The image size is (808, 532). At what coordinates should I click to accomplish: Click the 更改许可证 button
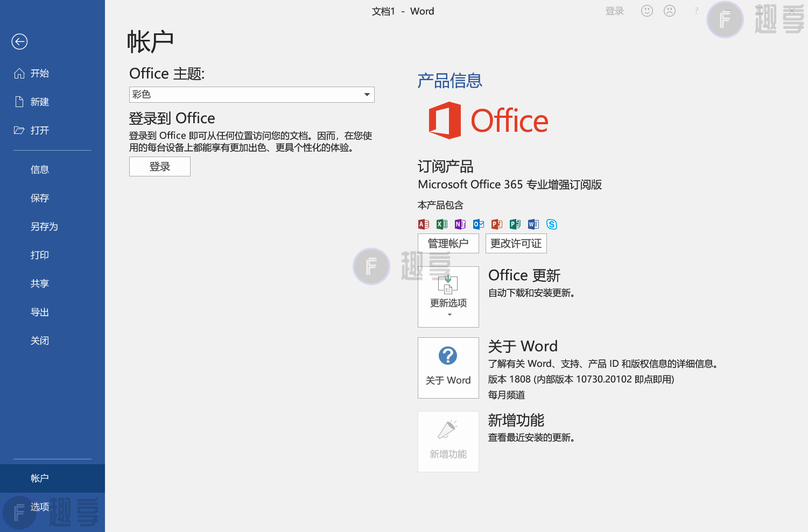click(516, 244)
